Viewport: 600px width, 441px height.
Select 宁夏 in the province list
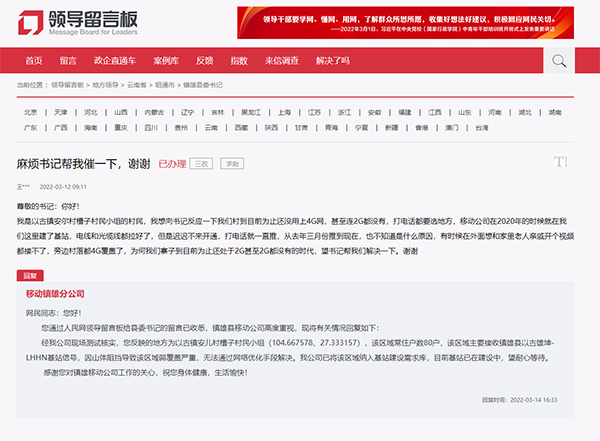pyautogui.click(x=362, y=127)
